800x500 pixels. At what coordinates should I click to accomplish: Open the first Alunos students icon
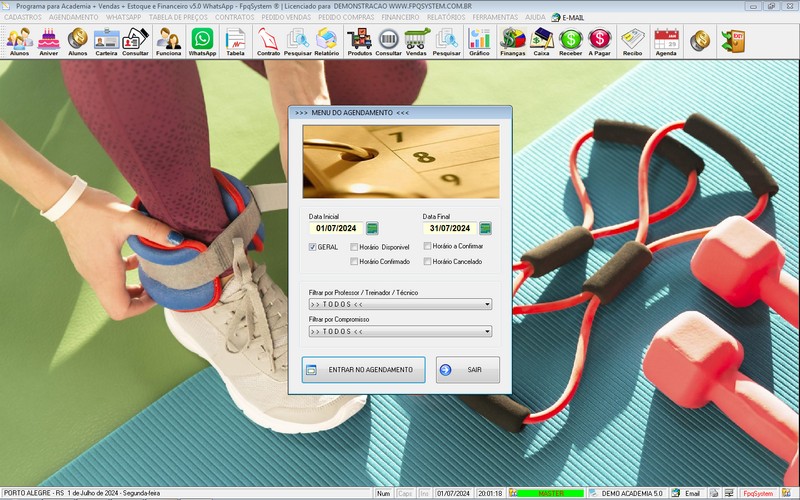click(19, 41)
